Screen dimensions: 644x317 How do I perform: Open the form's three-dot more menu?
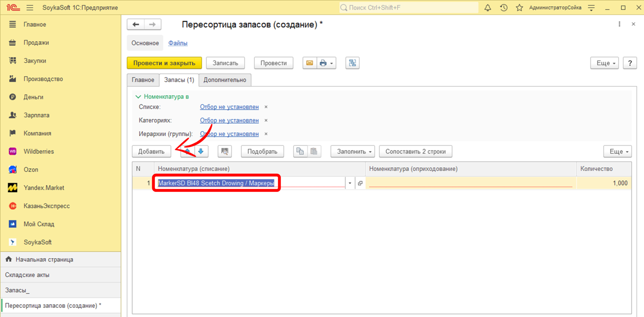(x=619, y=24)
